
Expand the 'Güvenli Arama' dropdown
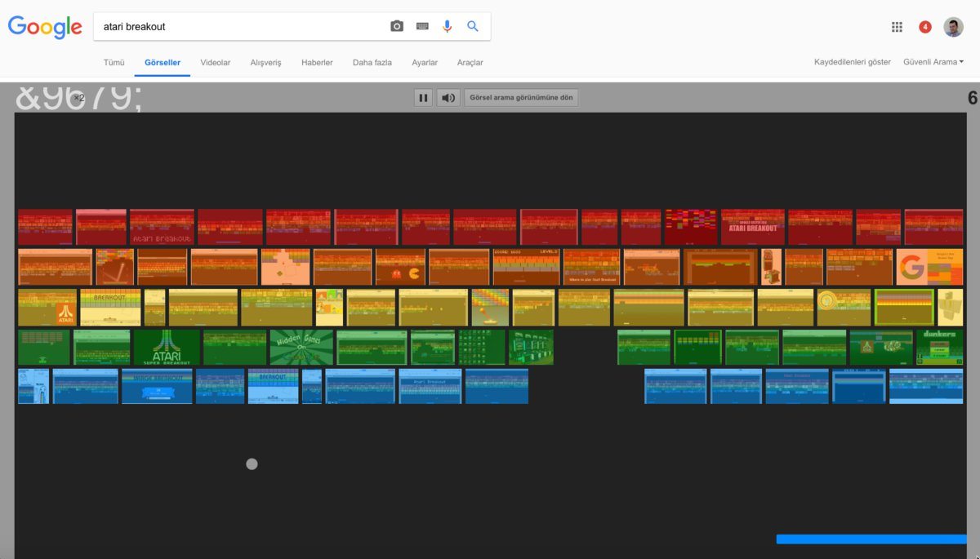tap(933, 62)
